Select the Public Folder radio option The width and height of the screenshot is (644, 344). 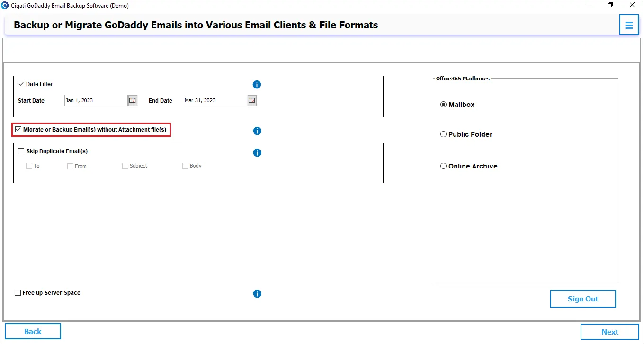[x=444, y=134]
